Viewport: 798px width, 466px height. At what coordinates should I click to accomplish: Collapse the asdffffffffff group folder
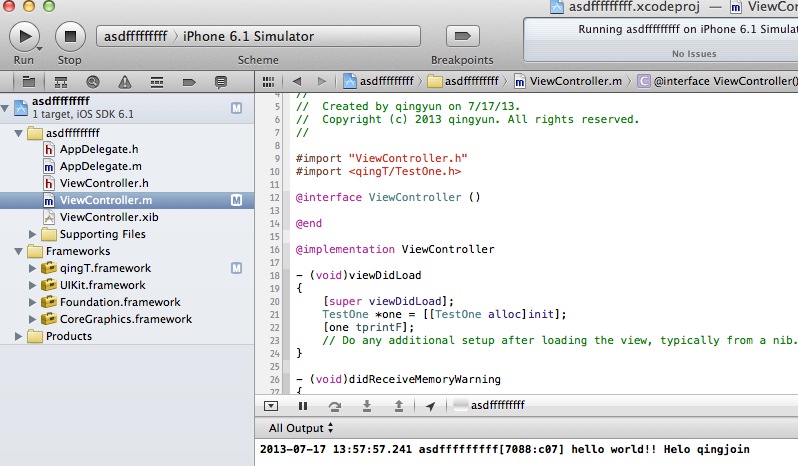tap(18, 133)
